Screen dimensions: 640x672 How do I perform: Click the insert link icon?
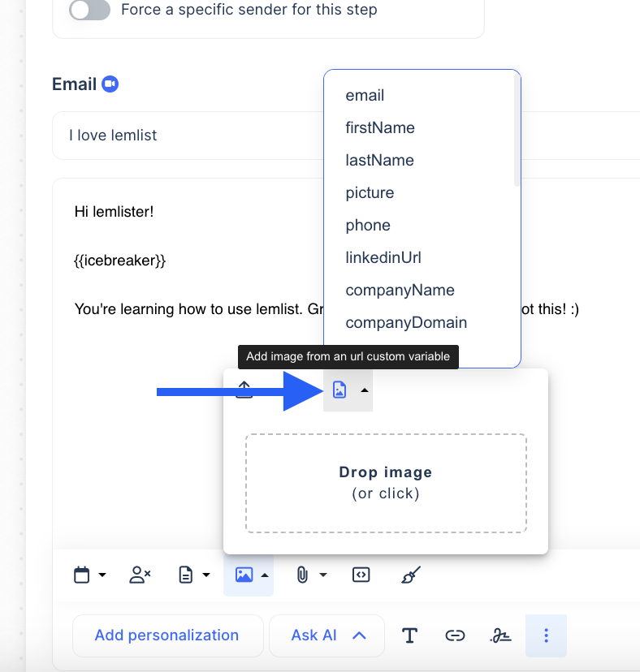(x=455, y=635)
